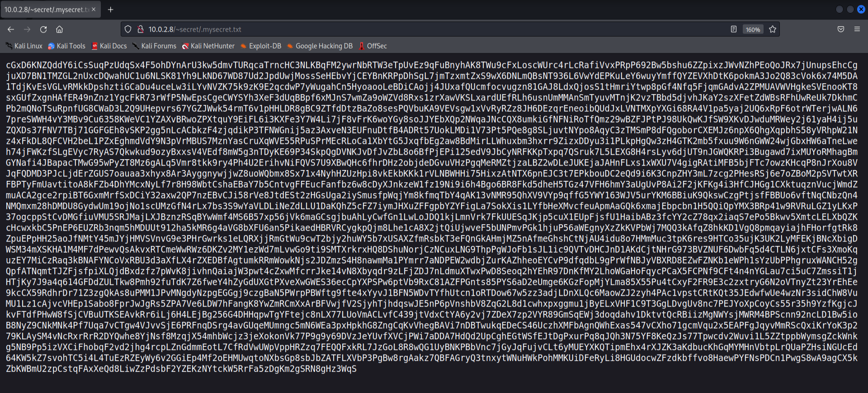
Task: Open the Save to Pocket icon
Action: [x=841, y=29]
